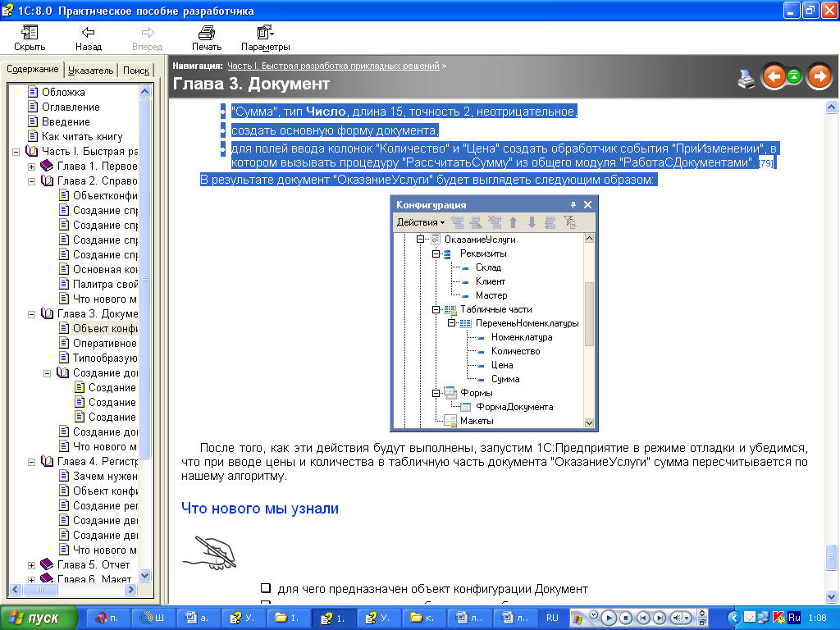
Task: Open the Поиск tab
Action: point(136,71)
